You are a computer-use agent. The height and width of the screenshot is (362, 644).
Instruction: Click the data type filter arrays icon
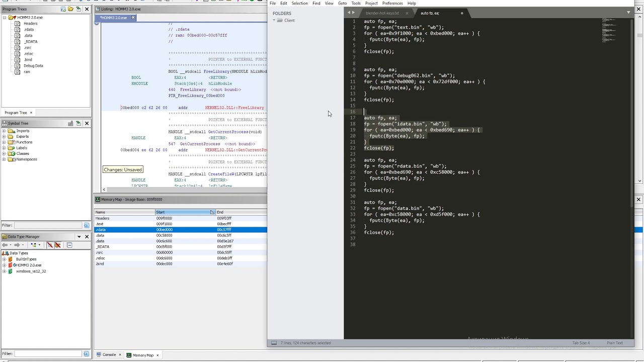coord(50,245)
